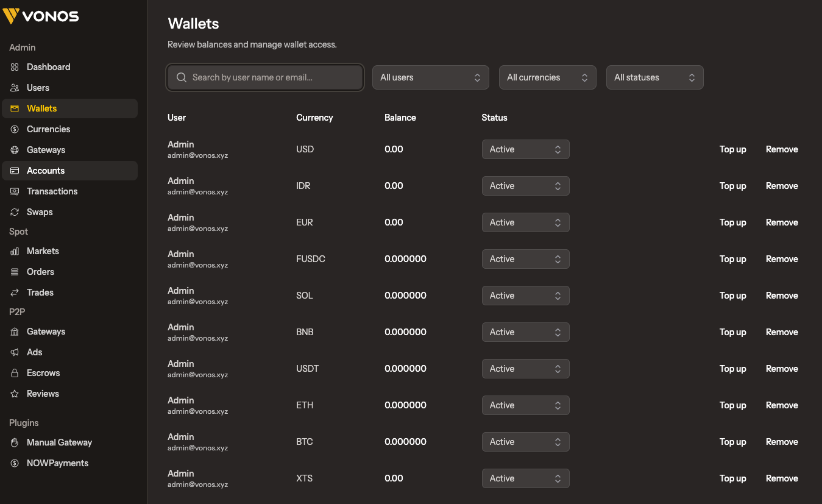The height and width of the screenshot is (504, 822).
Task: Remove the EUR wallet
Action: (x=782, y=222)
